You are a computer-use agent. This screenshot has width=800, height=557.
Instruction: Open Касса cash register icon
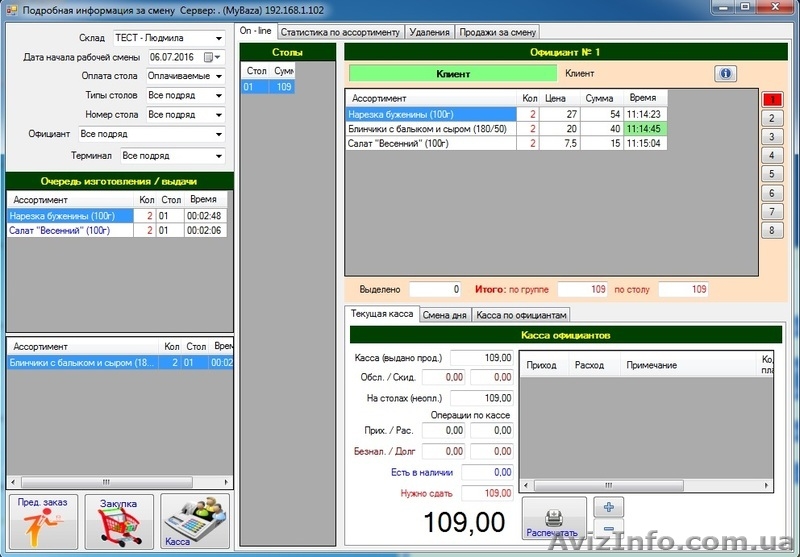pyautogui.click(x=195, y=521)
